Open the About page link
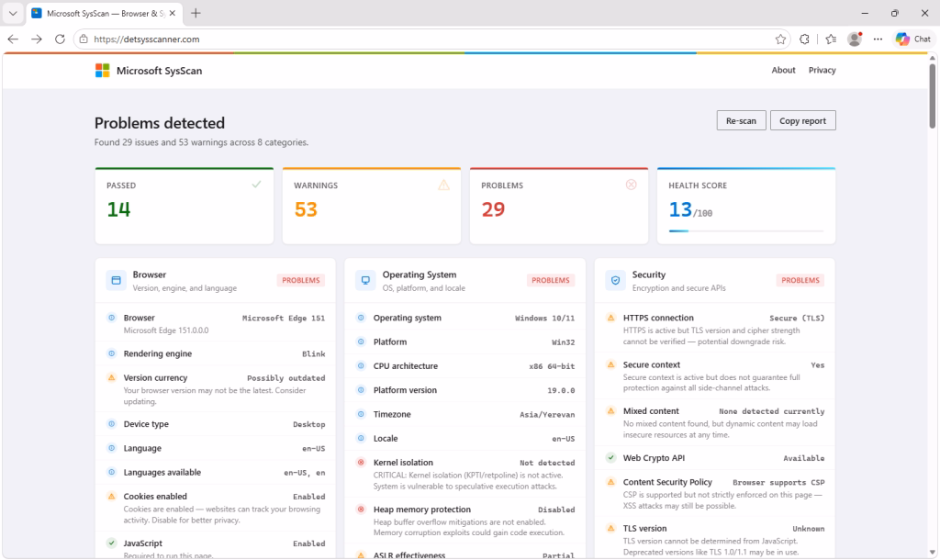The height and width of the screenshot is (560, 940). [x=784, y=70]
